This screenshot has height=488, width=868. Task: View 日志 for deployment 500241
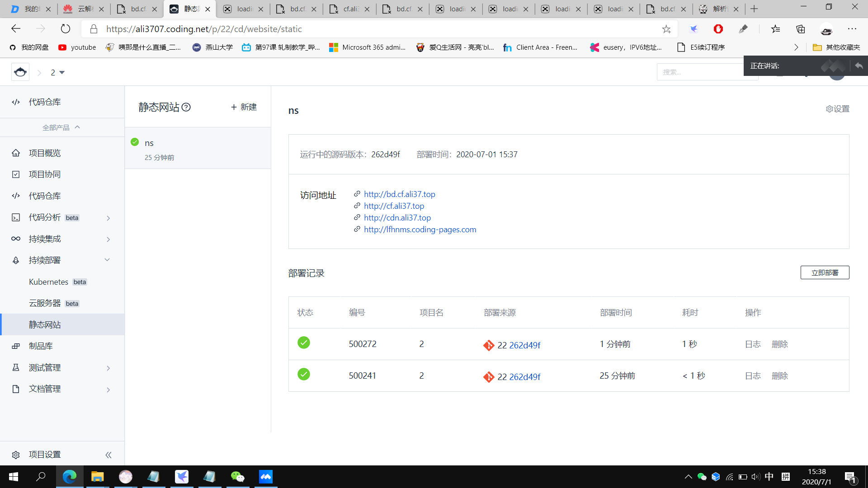pos(753,376)
